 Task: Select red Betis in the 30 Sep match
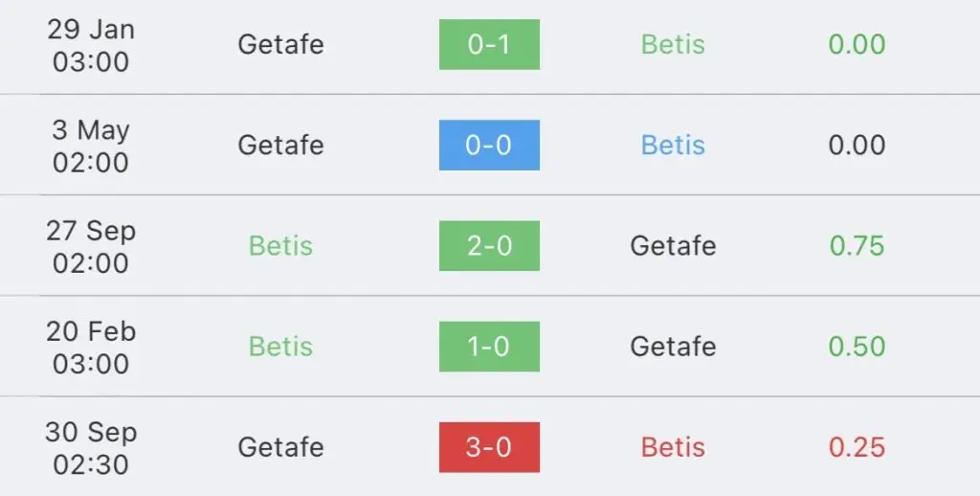pyautogui.click(x=673, y=447)
